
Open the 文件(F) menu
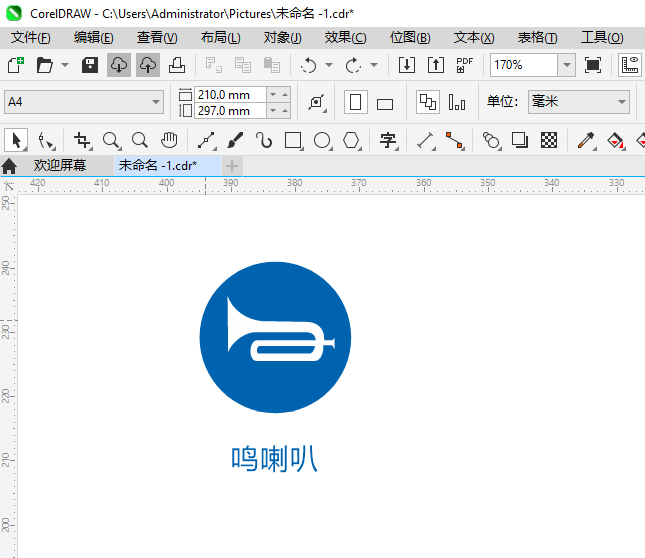pyautogui.click(x=30, y=38)
